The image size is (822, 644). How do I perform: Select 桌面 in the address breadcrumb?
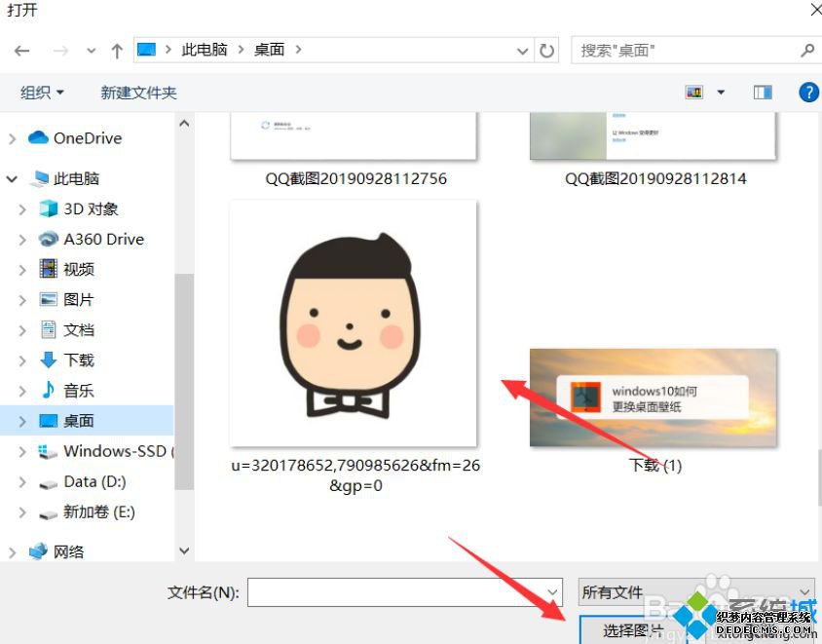[270, 50]
